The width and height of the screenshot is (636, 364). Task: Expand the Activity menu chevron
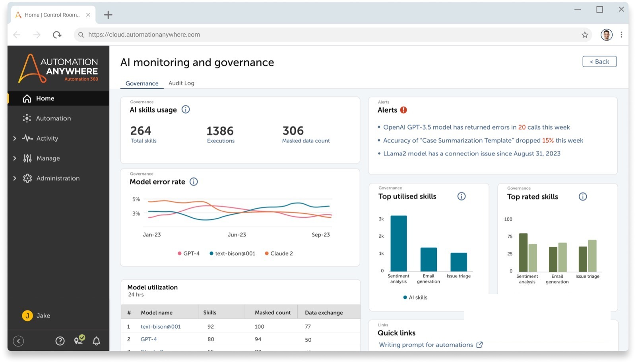point(15,138)
